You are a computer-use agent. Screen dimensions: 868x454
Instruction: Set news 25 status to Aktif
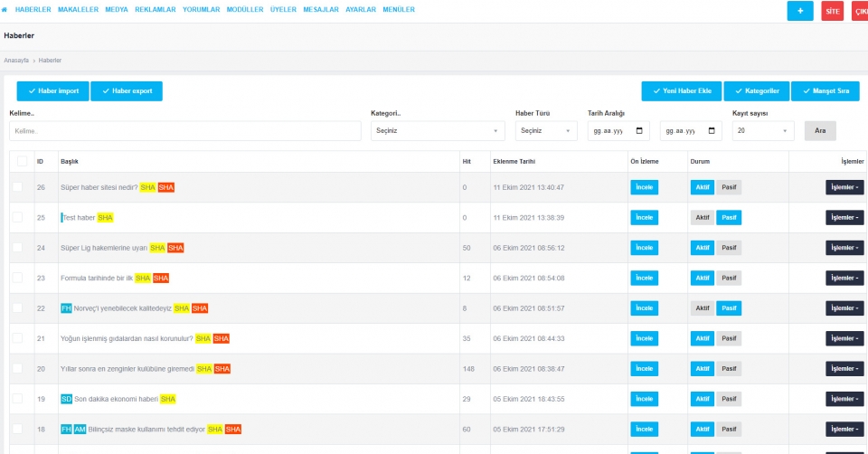click(702, 218)
